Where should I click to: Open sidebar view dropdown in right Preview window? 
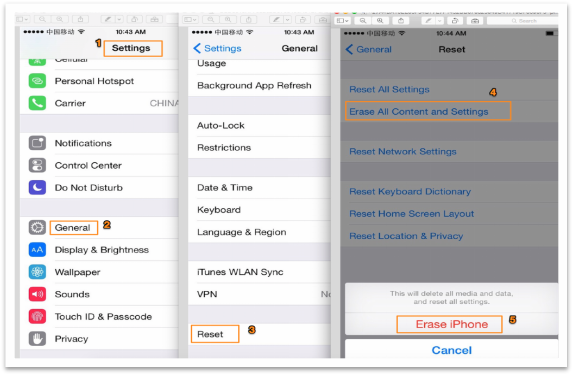[x=343, y=21]
